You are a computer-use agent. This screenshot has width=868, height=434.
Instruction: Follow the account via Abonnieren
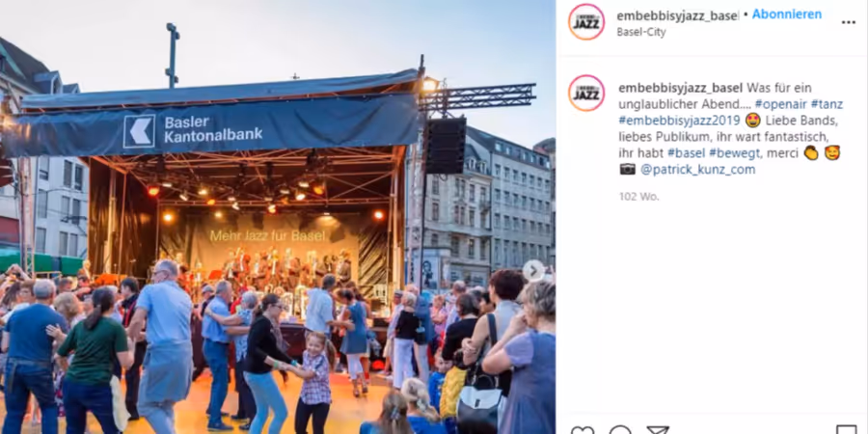[787, 14]
